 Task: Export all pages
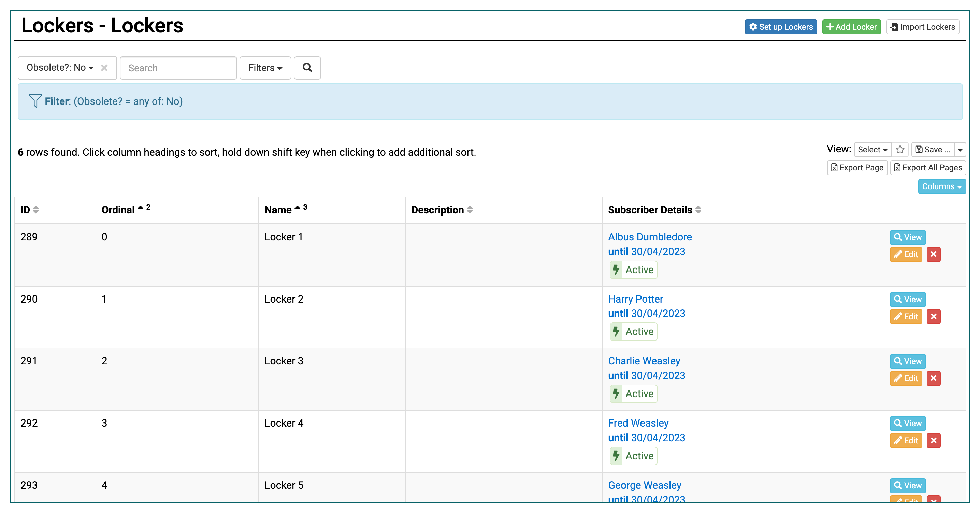(927, 168)
